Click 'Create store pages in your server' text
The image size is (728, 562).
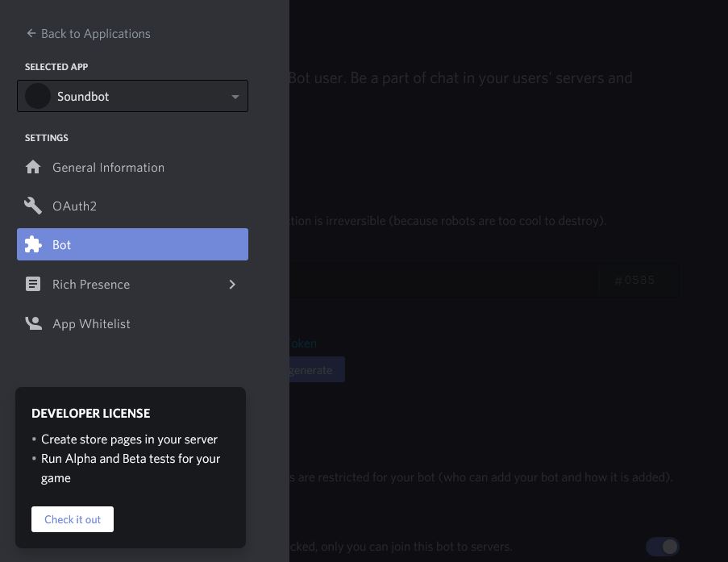(x=129, y=439)
